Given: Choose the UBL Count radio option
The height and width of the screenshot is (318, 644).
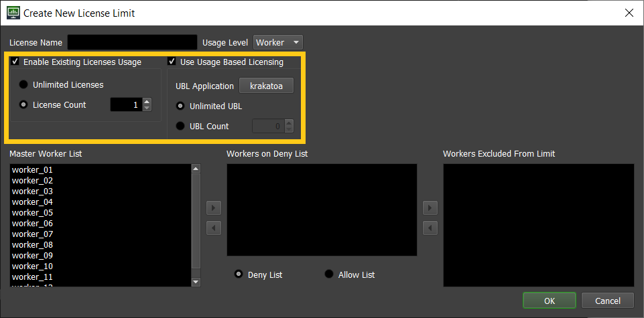Looking at the screenshot, I should click(x=180, y=127).
